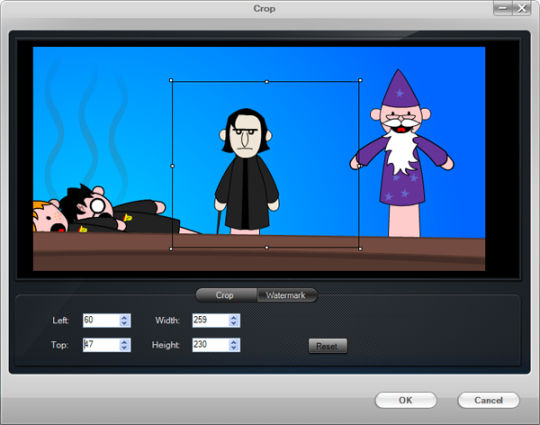This screenshot has width=540, height=425.
Task: Click the "Top:" label
Action: point(60,345)
